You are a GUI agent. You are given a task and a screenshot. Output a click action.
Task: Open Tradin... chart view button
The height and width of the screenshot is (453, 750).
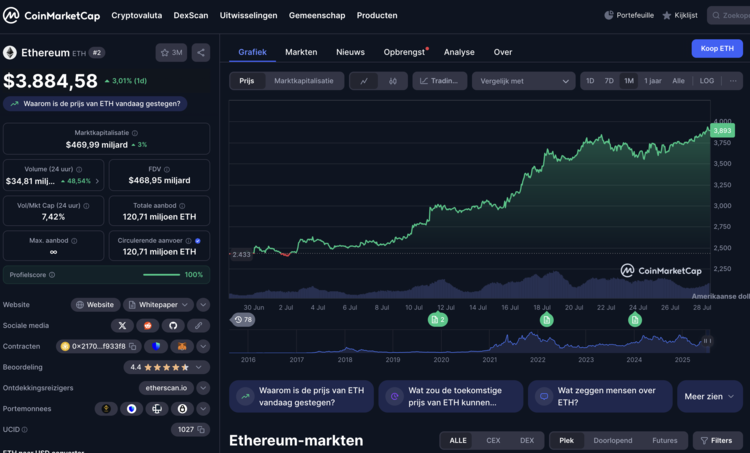[440, 81]
